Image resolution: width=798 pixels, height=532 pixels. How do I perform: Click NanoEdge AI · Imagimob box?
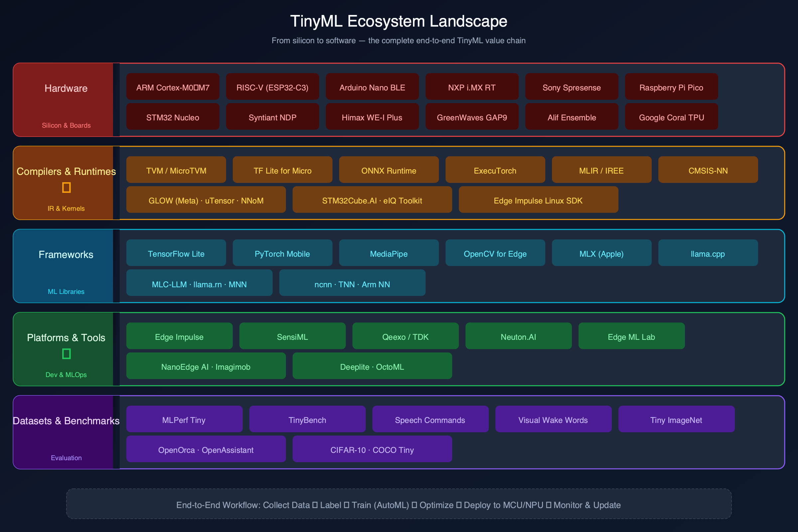click(x=206, y=366)
